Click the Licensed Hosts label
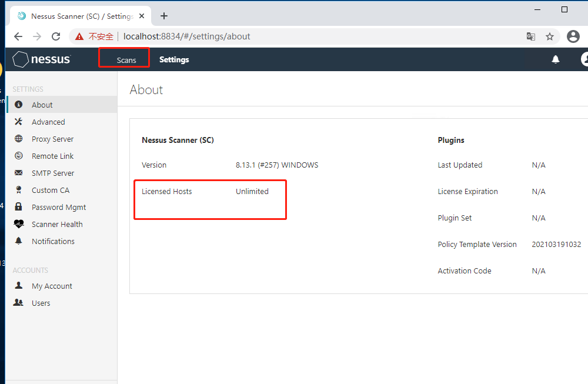Viewport: 588px width, 384px height. (166, 191)
